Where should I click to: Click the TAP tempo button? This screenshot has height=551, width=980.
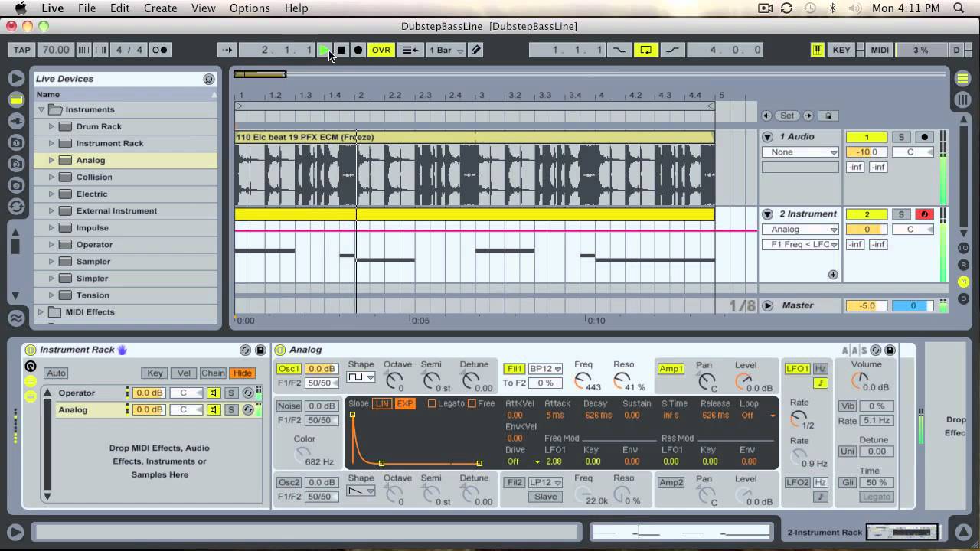(22, 50)
